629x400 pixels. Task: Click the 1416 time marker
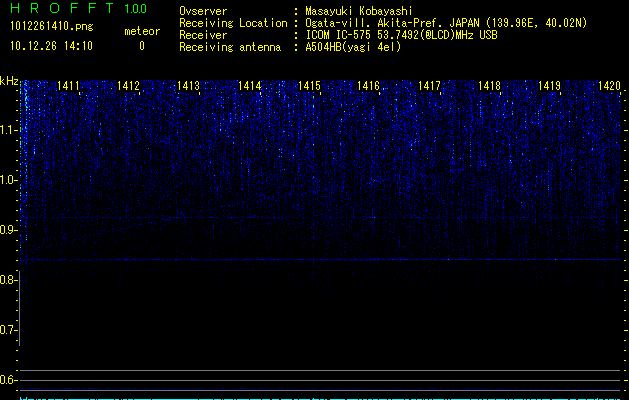click(x=369, y=85)
